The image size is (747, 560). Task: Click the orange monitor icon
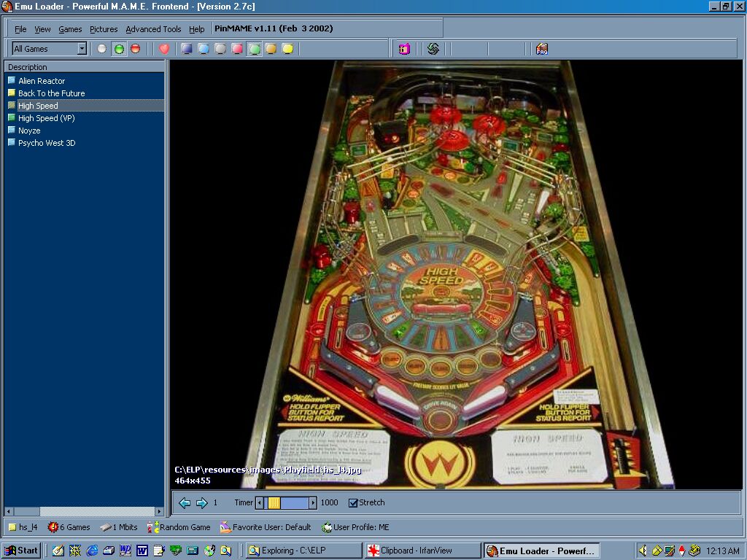pyautogui.click(x=271, y=49)
